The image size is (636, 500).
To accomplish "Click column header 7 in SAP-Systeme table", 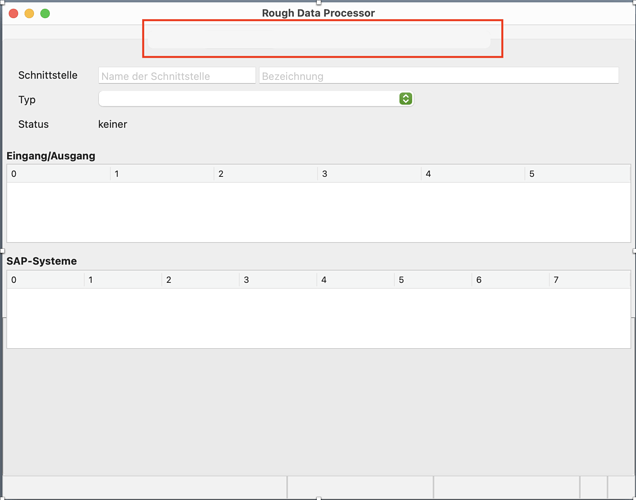I will [x=590, y=280].
